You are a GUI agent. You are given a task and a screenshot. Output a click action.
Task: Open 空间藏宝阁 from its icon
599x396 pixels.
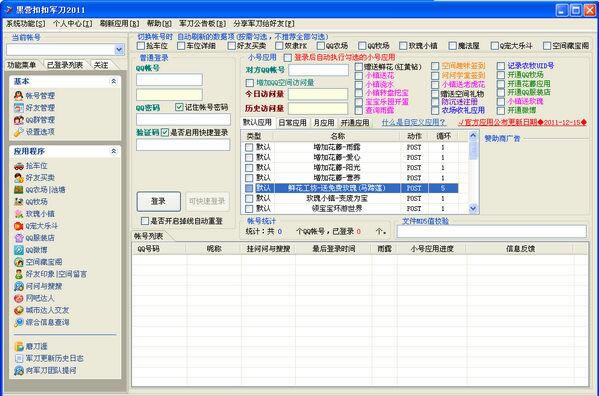18,262
